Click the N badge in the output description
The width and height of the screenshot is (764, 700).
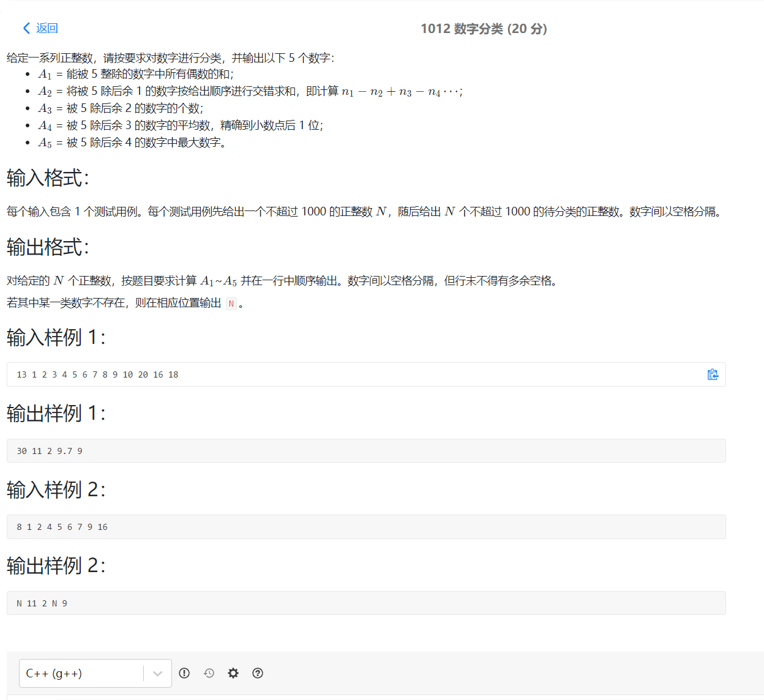coord(231,303)
